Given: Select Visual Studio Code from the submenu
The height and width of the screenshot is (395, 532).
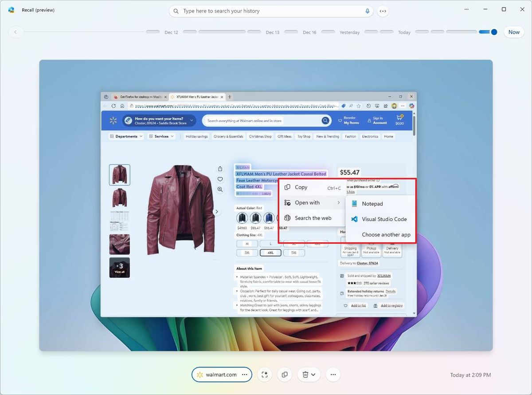Looking at the screenshot, I should pyautogui.click(x=384, y=219).
